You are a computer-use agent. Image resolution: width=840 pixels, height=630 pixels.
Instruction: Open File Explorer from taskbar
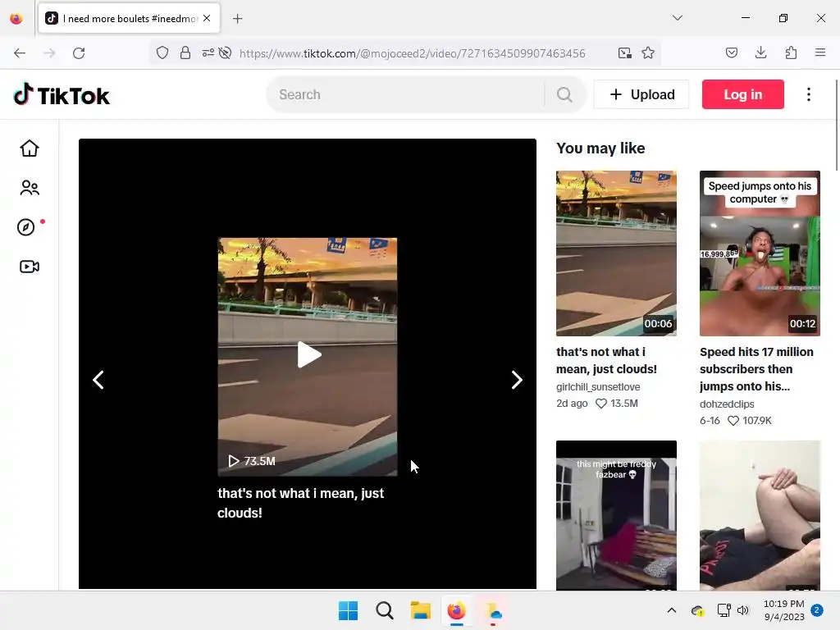click(x=421, y=610)
